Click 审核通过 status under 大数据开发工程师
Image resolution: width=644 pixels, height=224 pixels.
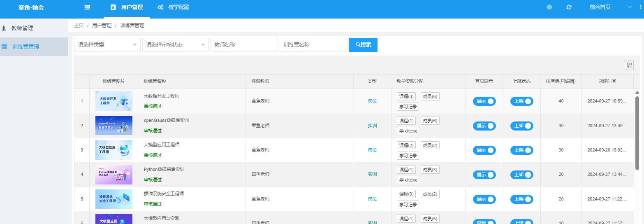click(x=153, y=106)
